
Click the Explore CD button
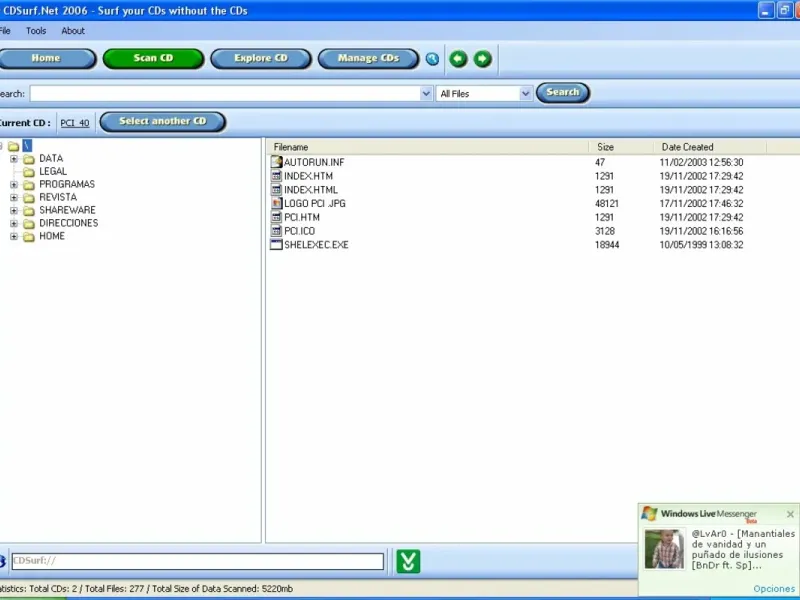tap(261, 58)
